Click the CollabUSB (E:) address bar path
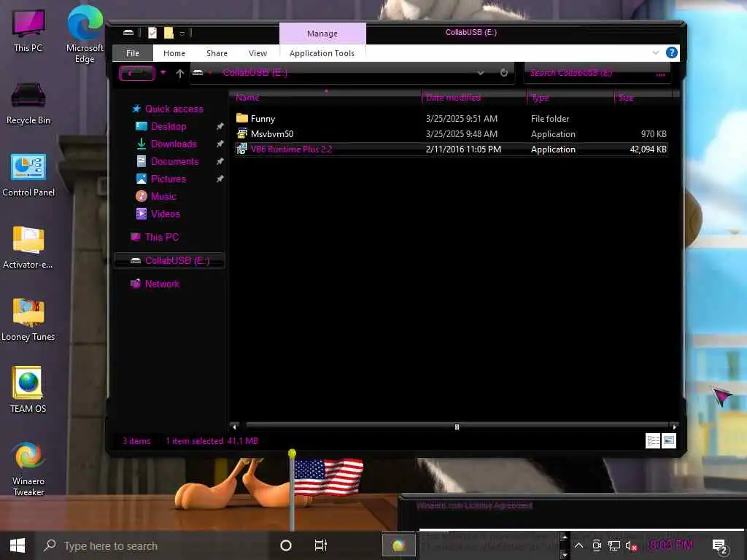This screenshot has width=747, height=560. 255,73
